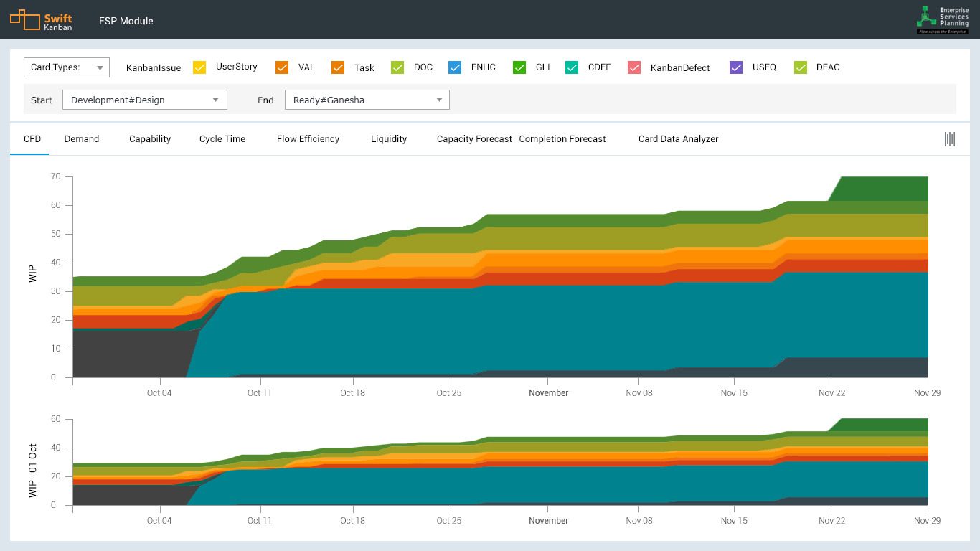Screen dimensions: 980x551
Task: Go to the Capacity Forecast tab
Action: (x=474, y=139)
